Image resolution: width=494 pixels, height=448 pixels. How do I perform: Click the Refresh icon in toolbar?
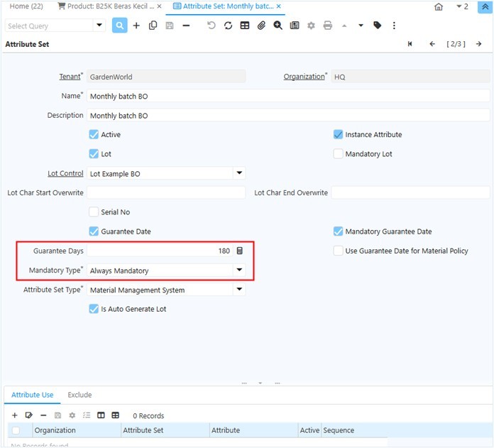(228, 26)
